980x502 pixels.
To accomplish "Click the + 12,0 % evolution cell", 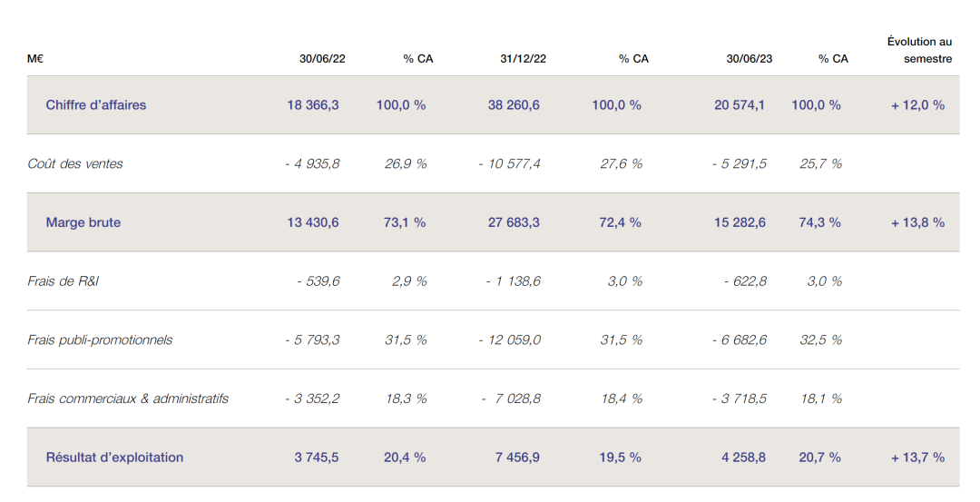I will point(917,105).
